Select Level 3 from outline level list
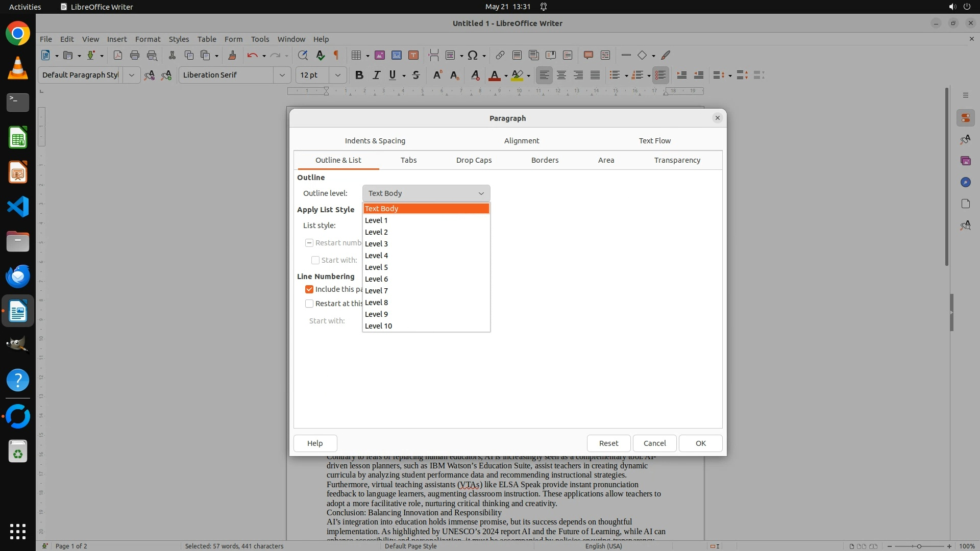The height and width of the screenshot is (551, 980). (377, 244)
